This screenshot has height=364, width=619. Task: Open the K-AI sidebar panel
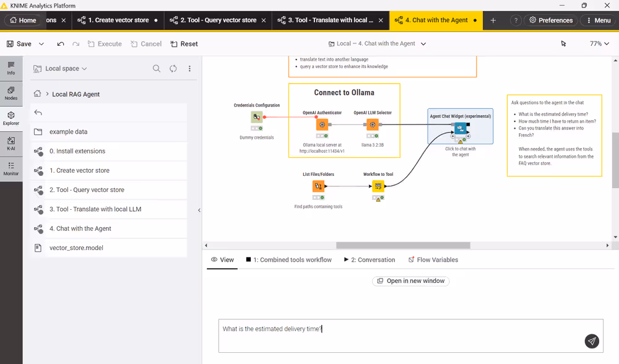coord(11,144)
